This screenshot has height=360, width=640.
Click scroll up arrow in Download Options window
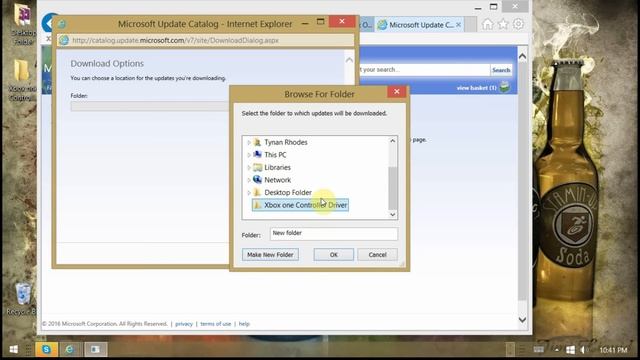[349, 60]
